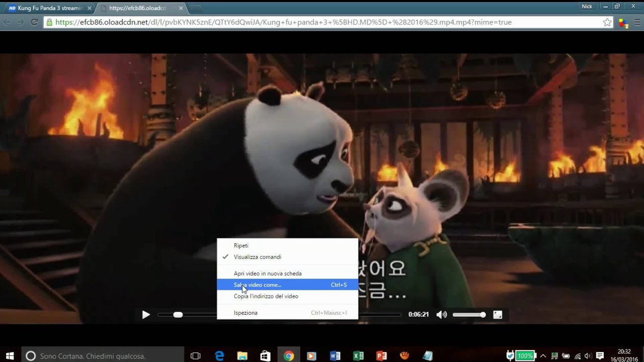Launch Word from the taskbar
Viewport: 644px width, 362px height.
[x=335, y=356]
